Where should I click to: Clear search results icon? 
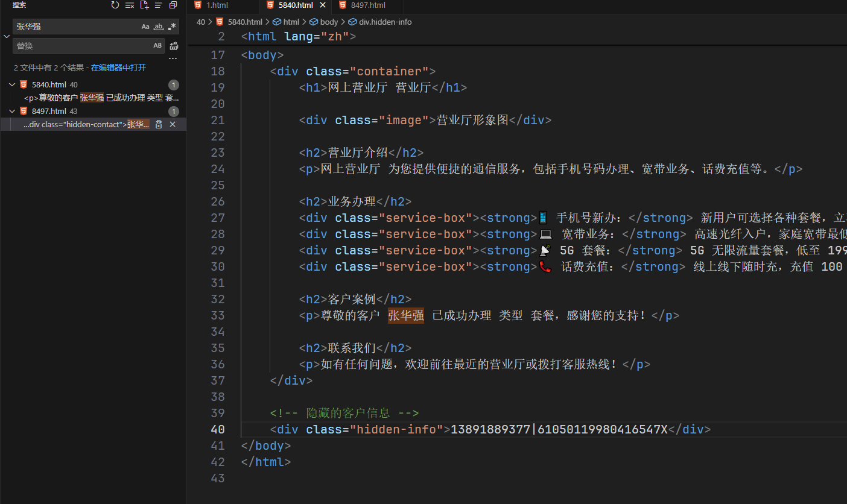tap(130, 5)
